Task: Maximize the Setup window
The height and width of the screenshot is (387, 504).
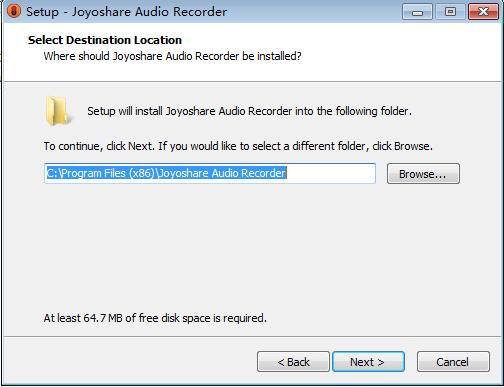Action: 450,12
